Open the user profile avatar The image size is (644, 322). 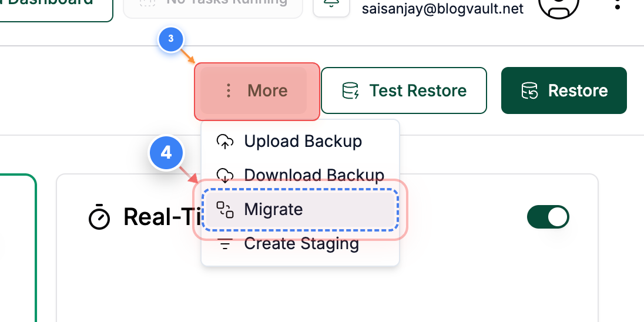point(558,5)
